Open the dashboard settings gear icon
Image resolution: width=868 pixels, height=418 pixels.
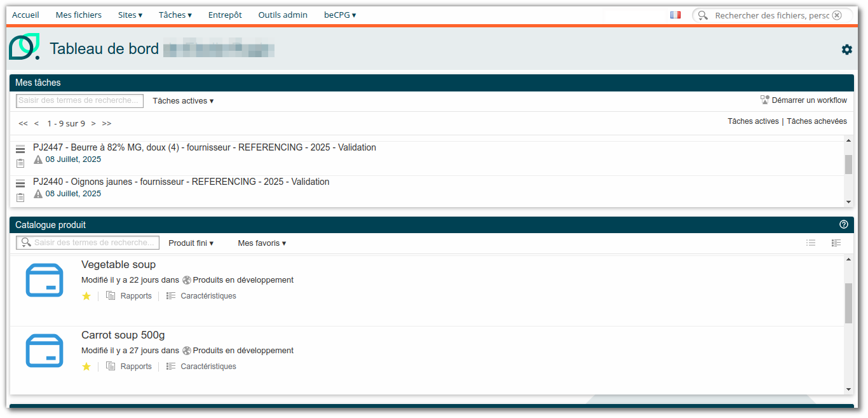pyautogui.click(x=847, y=49)
